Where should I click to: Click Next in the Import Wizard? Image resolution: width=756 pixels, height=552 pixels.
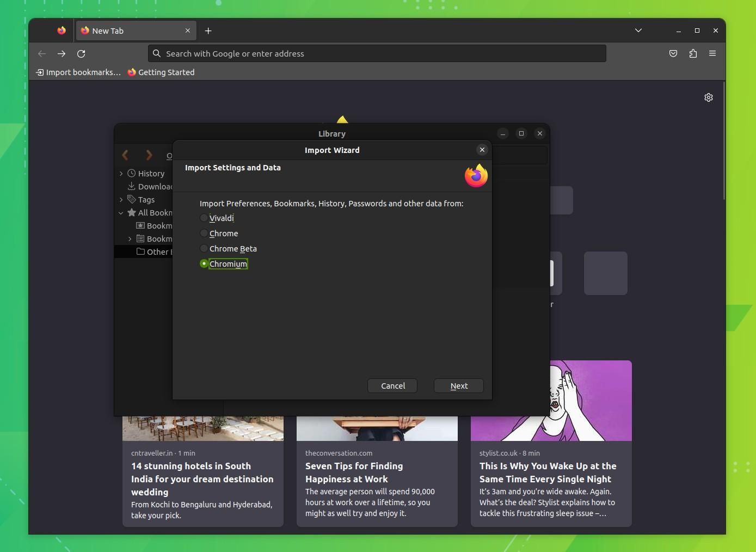point(458,385)
